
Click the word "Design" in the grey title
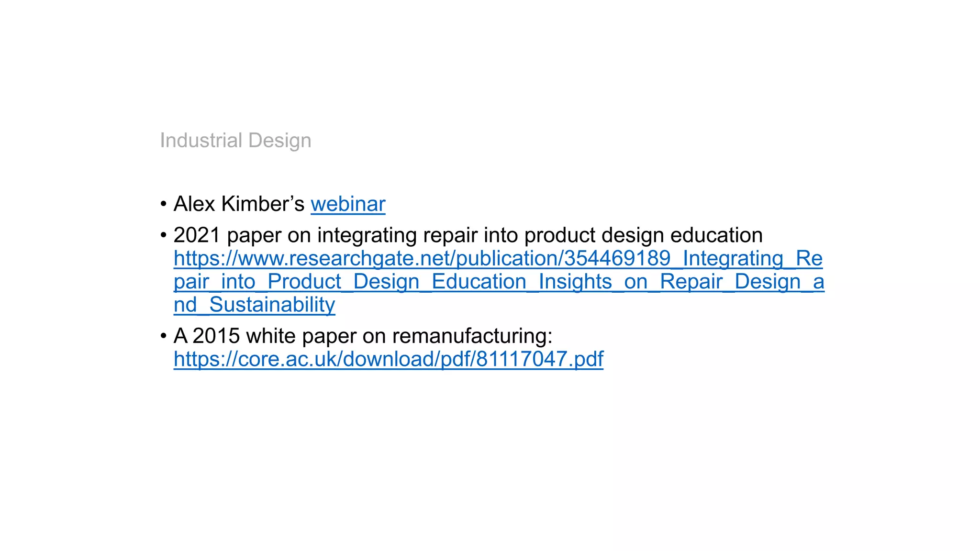pyautogui.click(x=279, y=141)
